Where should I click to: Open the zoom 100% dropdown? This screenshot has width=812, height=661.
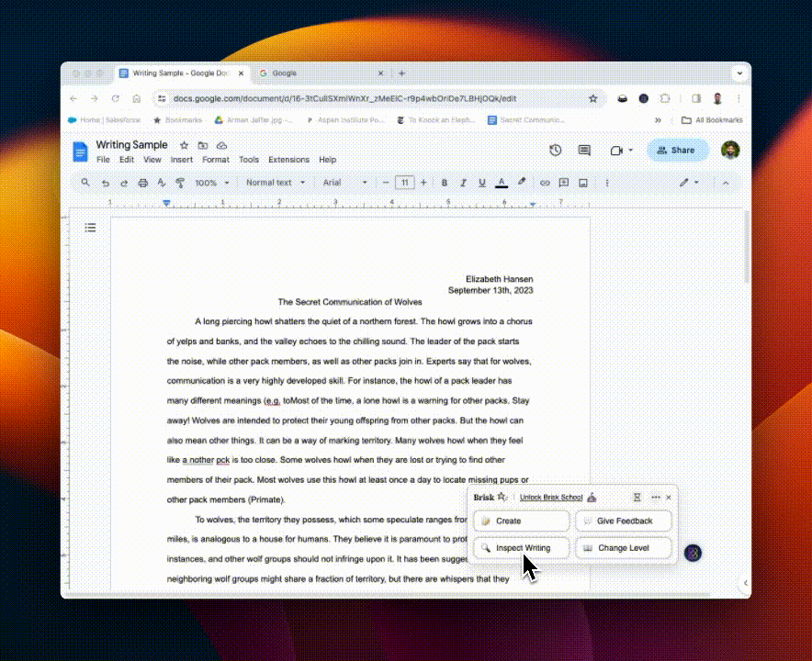pyautogui.click(x=211, y=183)
